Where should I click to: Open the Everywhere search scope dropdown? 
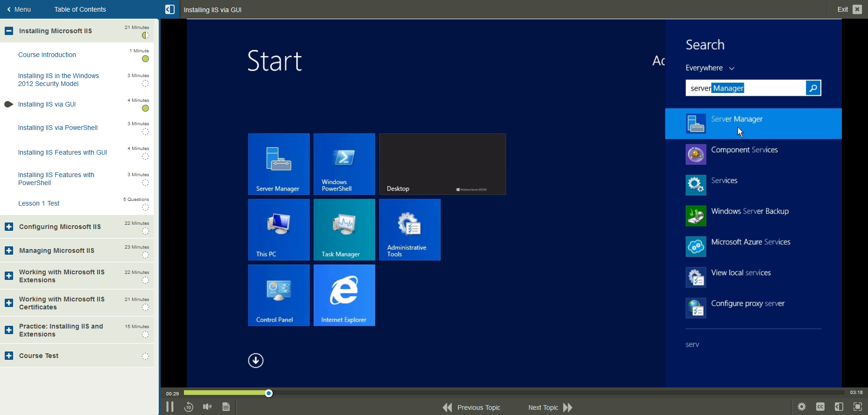[x=710, y=68]
